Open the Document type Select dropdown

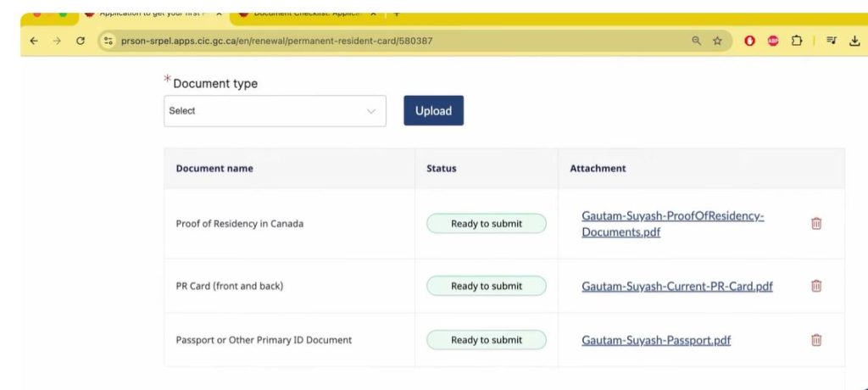[275, 111]
